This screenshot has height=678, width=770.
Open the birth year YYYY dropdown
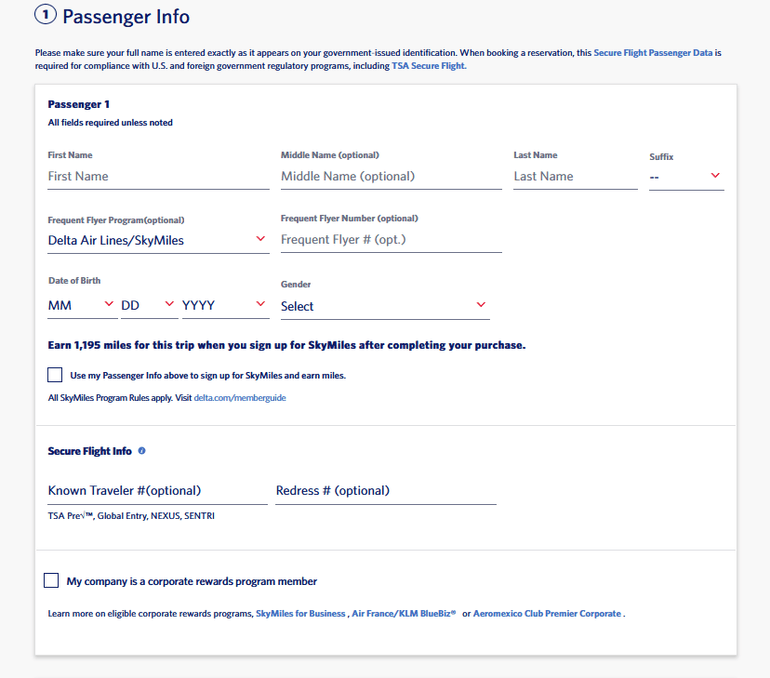click(x=224, y=305)
